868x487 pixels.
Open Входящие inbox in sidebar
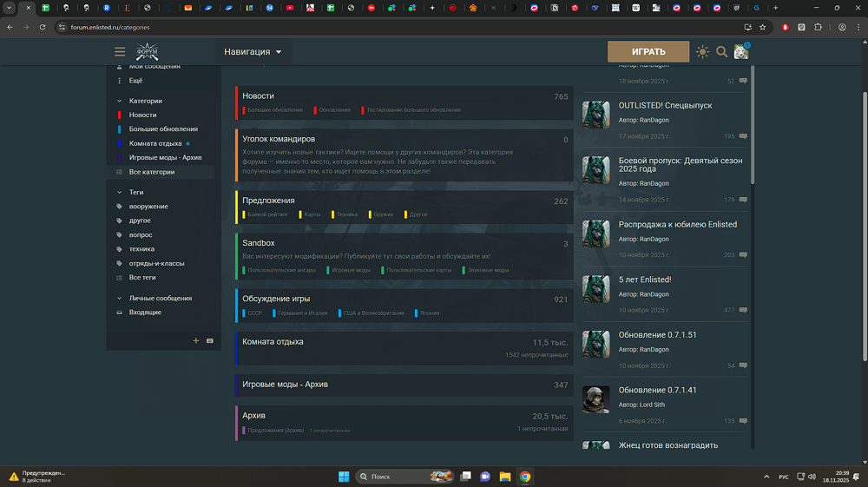[145, 313]
